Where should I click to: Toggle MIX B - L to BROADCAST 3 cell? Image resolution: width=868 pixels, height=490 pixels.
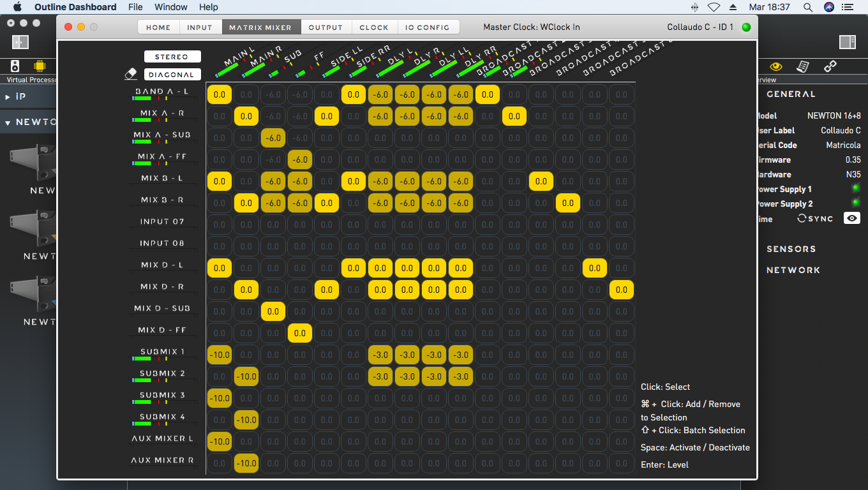click(x=541, y=181)
